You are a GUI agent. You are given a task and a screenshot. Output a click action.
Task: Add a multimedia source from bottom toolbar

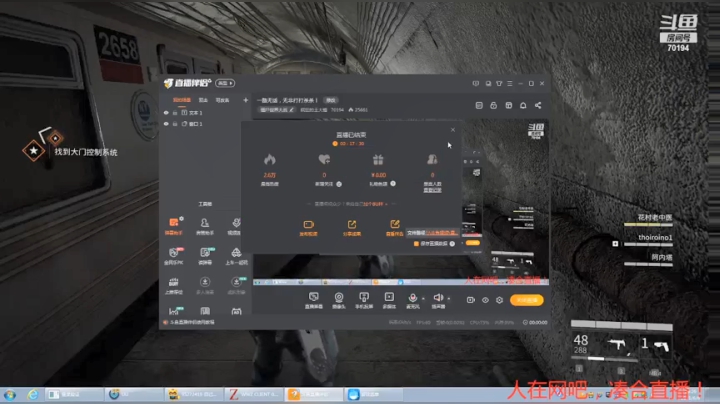(389, 300)
